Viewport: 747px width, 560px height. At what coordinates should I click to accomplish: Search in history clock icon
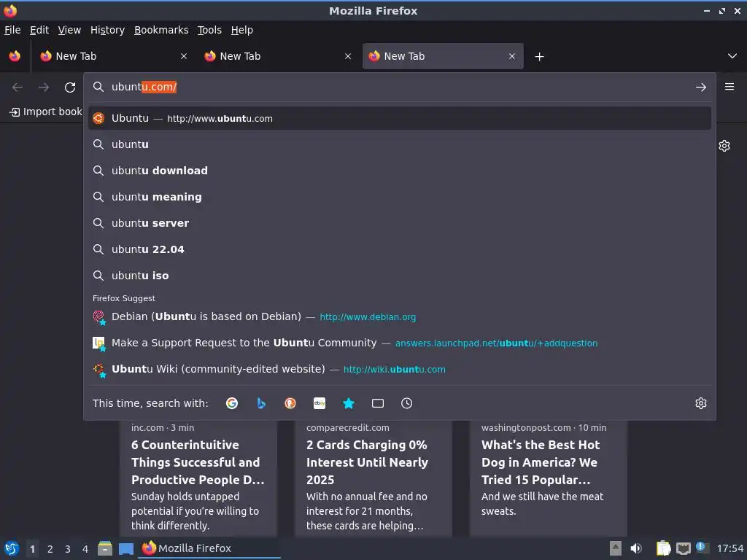tap(407, 403)
